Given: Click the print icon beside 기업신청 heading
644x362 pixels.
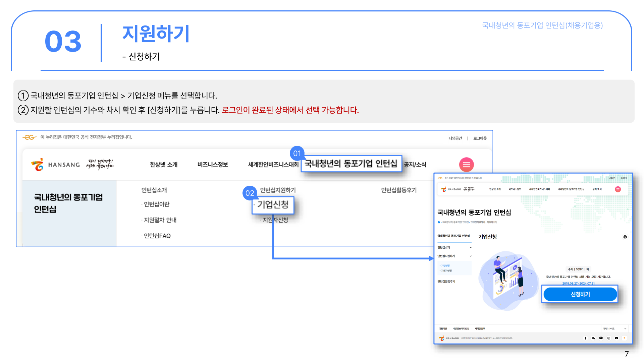Looking at the screenshot, I should tap(625, 237).
